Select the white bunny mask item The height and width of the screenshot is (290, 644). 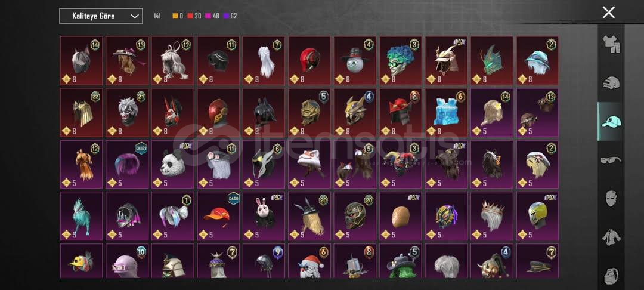pos(264,216)
